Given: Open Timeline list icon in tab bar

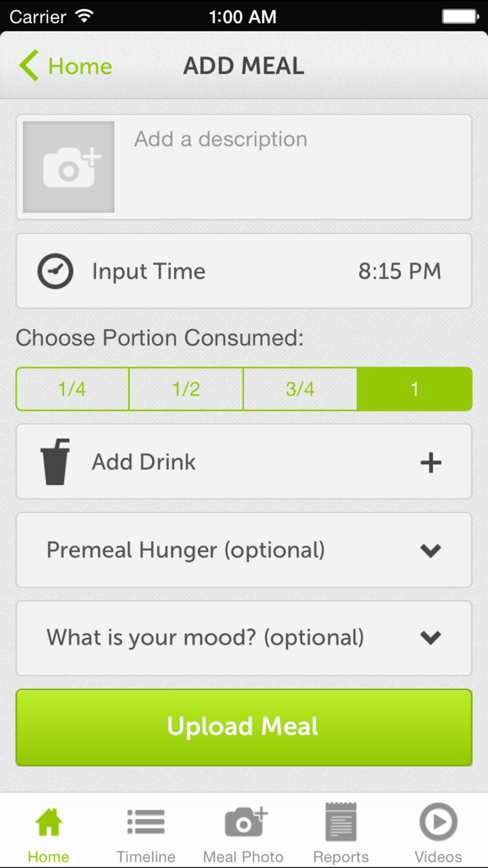Looking at the screenshot, I should pyautogui.click(x=146, y=823).
